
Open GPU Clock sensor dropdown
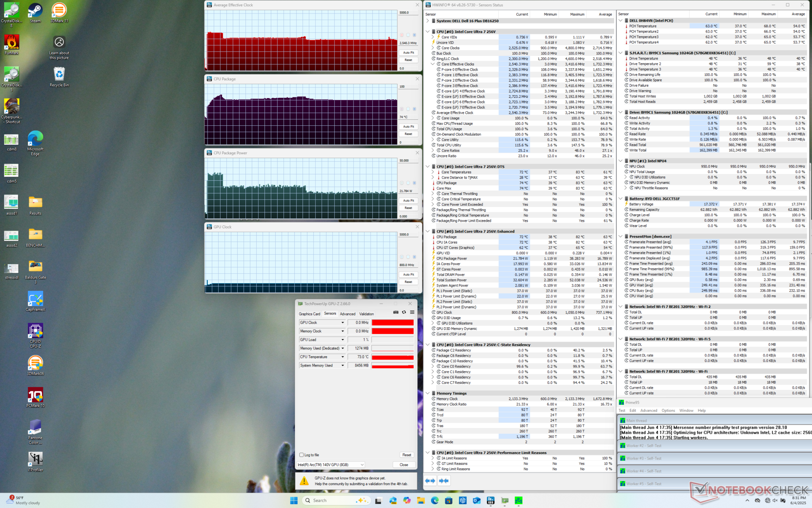click(343, 323)
